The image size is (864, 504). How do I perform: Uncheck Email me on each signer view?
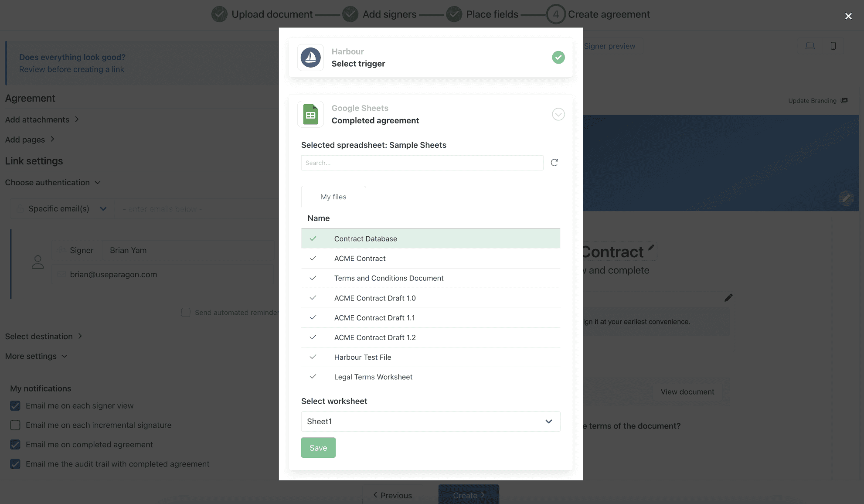[x=15, y=406]
